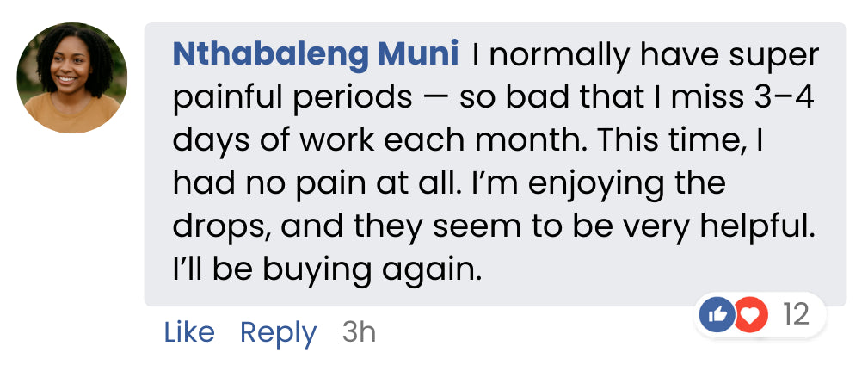Click "I'll be buying again." sentence
This screenshot has height=365, width=868.
(x=327, y=270)
